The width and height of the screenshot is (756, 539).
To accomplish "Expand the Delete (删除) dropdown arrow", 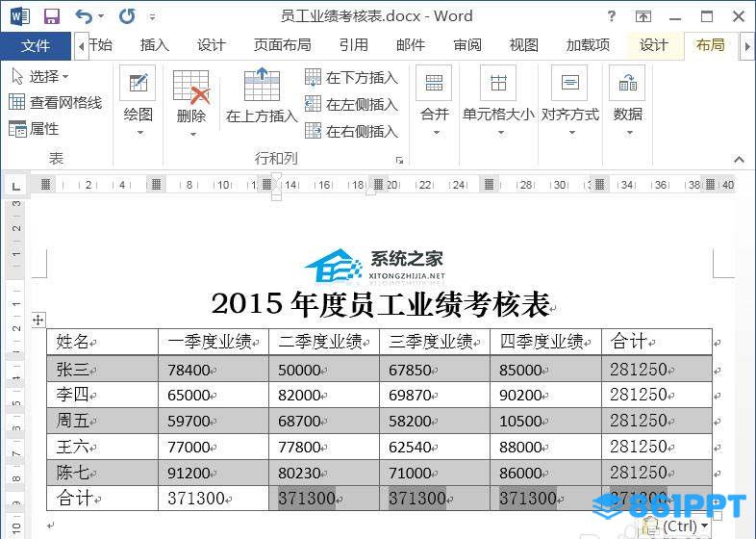I will pyautogui.click(x=193, y=134).
